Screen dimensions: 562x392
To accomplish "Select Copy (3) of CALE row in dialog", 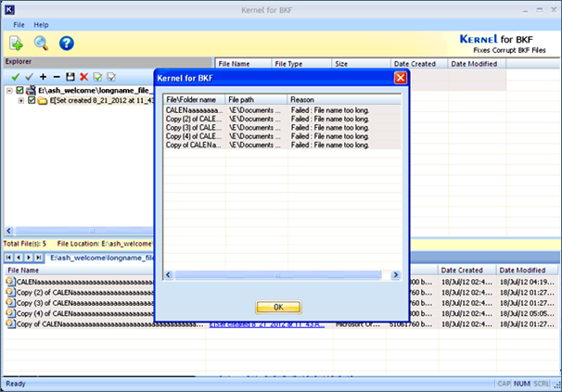I will [x=282, y=128].
